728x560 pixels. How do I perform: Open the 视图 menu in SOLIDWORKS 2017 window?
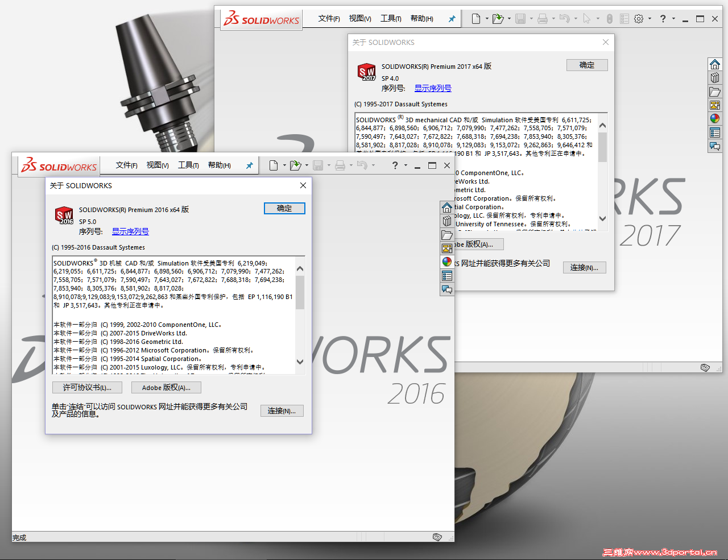(x=360, y=19)
